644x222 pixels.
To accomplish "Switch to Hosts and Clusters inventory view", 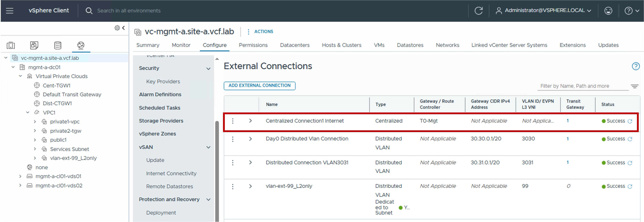I will tap(11, 45).
